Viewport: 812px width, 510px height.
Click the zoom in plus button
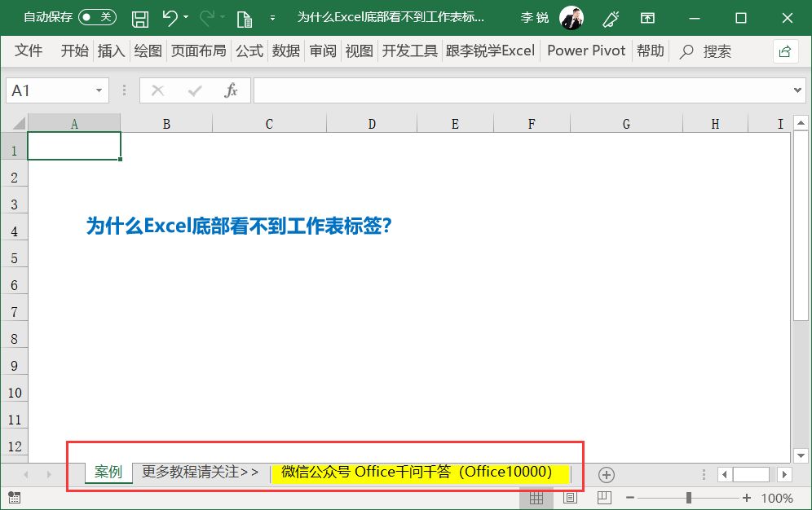tap(747, 498)
